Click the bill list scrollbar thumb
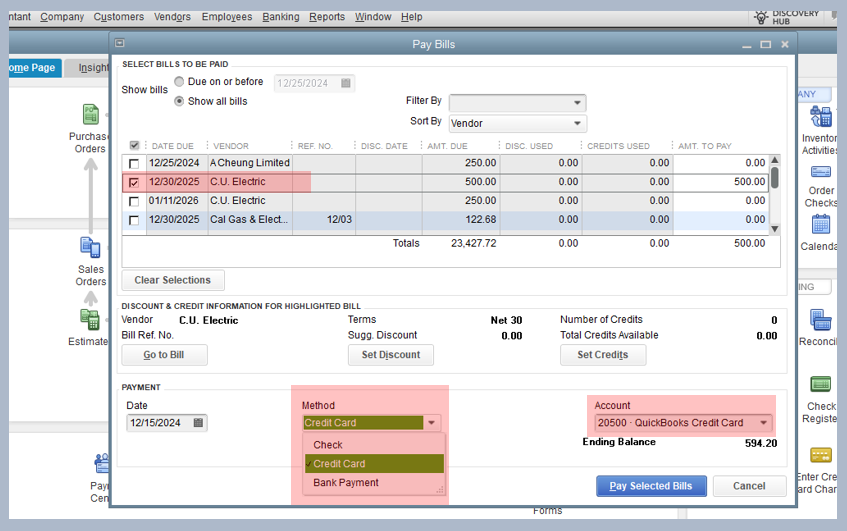Screen dimensions: 847x531 775,177
